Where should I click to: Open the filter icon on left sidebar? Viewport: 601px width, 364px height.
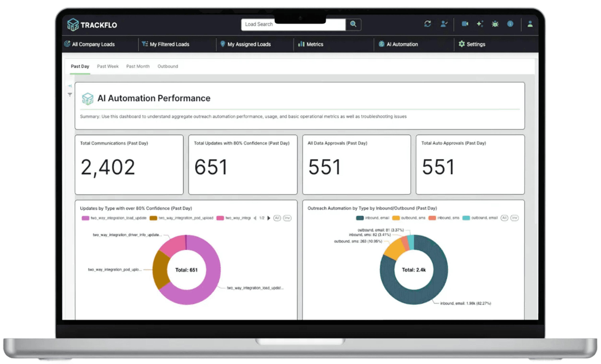[70, 95]
